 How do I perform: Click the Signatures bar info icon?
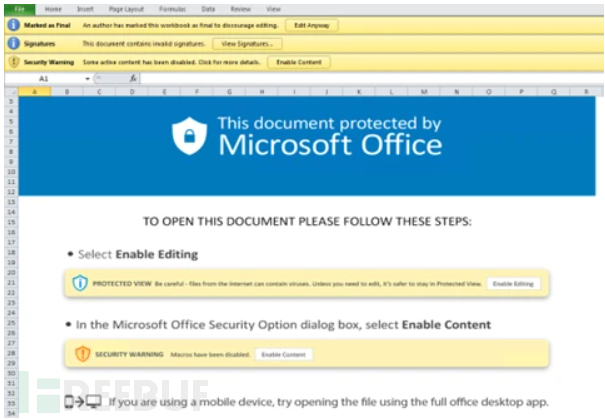pyautogui.click(x=13, y=43)
